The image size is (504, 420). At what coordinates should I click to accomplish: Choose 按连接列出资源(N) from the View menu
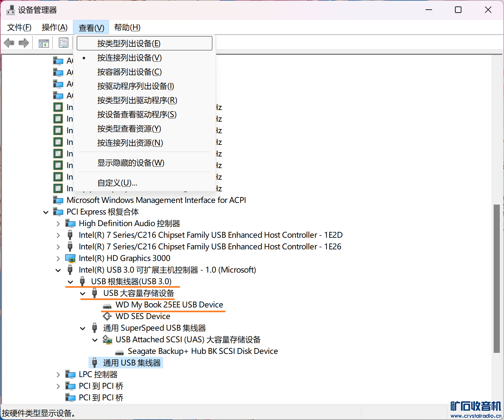click(145, 143)
